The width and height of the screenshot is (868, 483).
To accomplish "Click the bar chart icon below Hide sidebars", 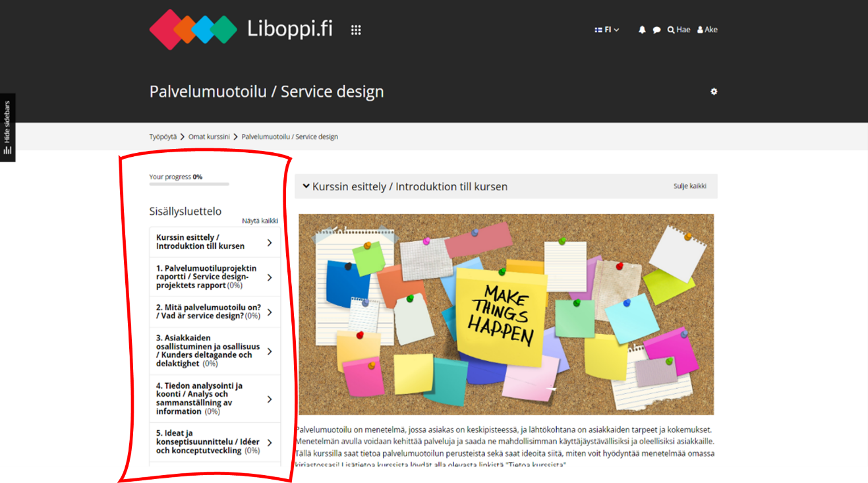I will [7, 150].
